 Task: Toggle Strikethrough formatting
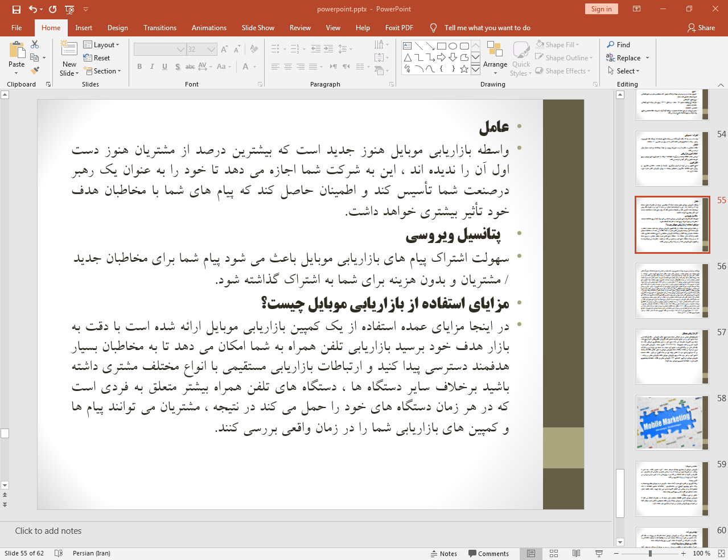click(190, 67)
